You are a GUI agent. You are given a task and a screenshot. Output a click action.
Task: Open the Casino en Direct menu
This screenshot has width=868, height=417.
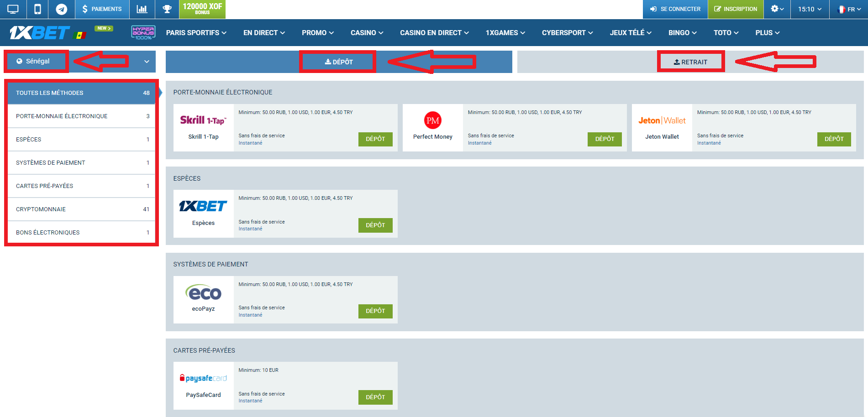(434, 33)
